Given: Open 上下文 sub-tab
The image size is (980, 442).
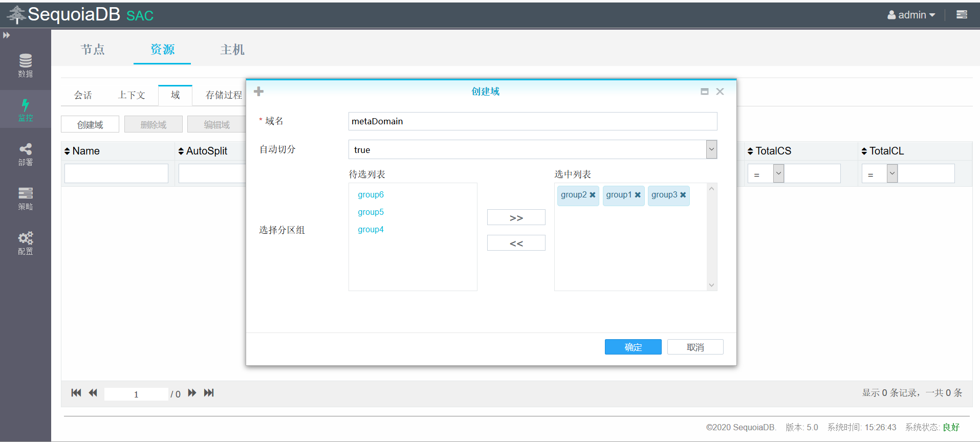Looking at the screenshot, I should click(132, 95).
